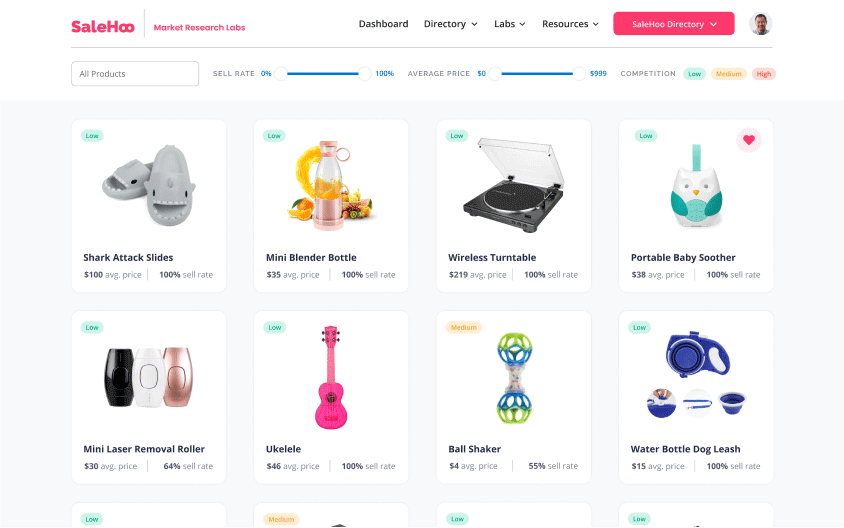Click the Medium badge on Ball Shaker card

coord(463,327)
